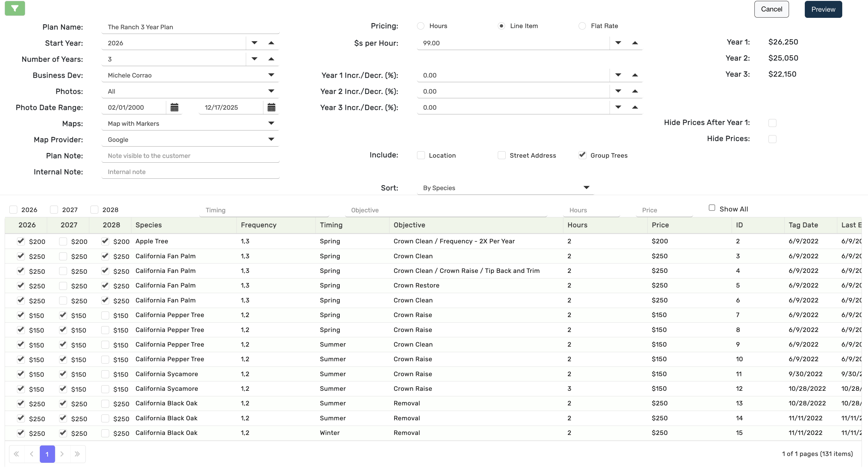Expand the Maps dropdown
Image resolution: width=868 pixels, height=468 pixels.
271,123
